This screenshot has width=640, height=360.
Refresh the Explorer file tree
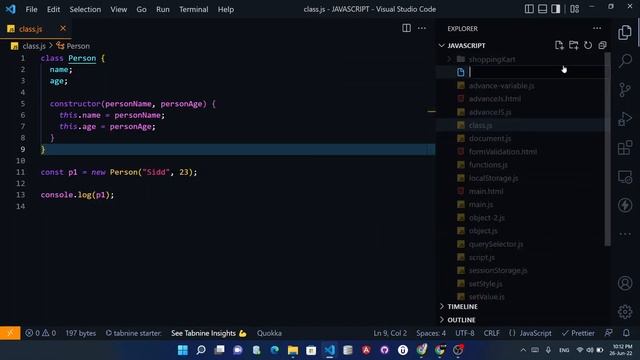coord(588,45)
